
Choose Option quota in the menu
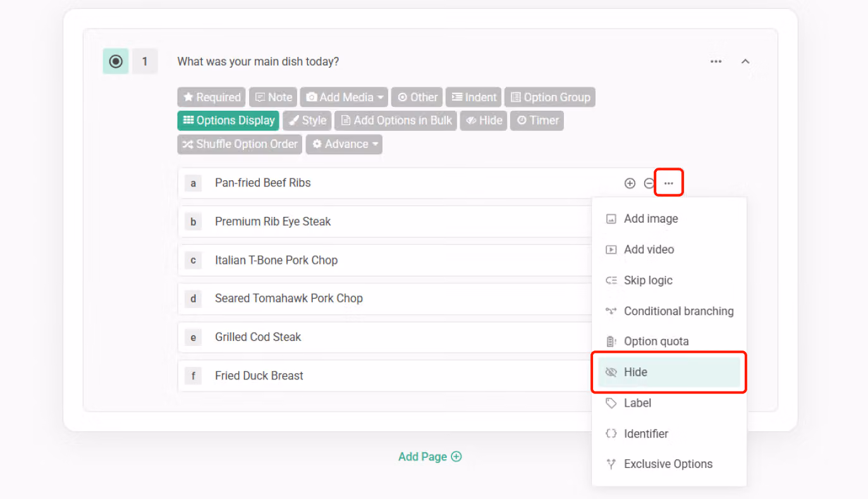pyautogui.click(x=669, y=342)
